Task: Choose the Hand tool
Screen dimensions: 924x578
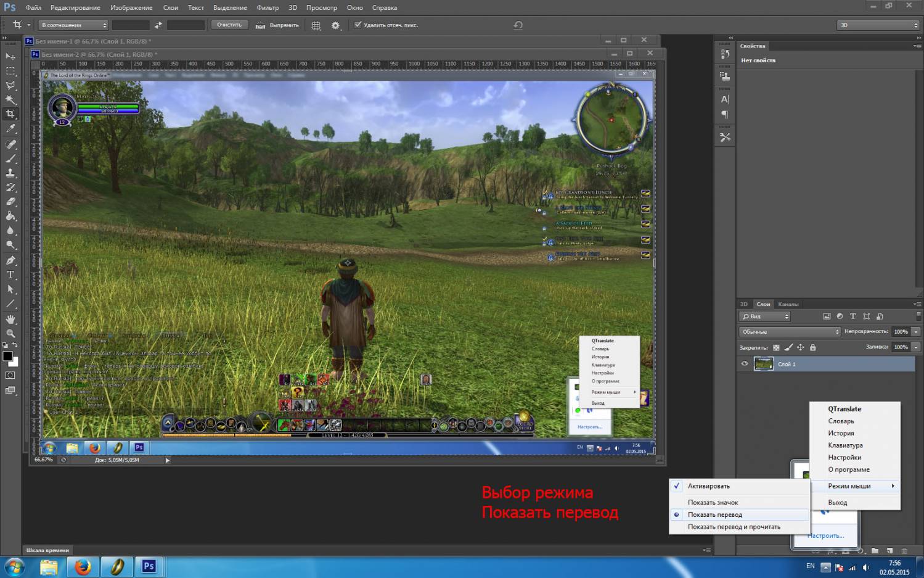Action: pyautogui.click(x=10, y=319)
